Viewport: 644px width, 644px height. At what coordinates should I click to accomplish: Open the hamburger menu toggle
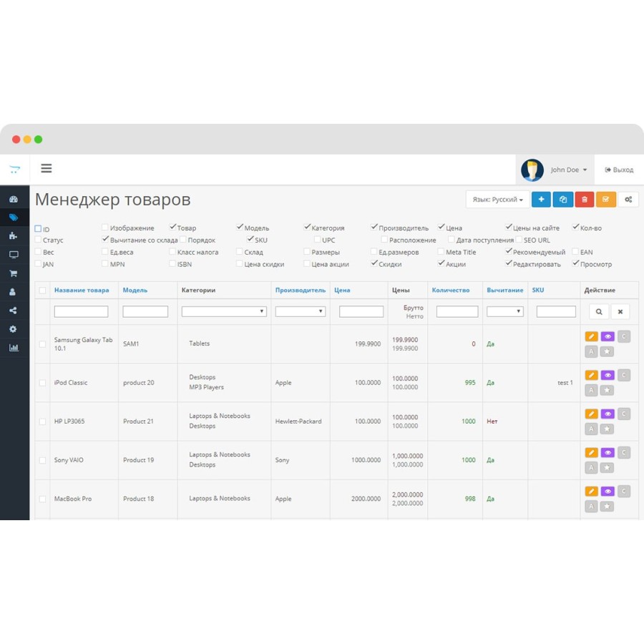pyautogui.click(x=46, y=168)
